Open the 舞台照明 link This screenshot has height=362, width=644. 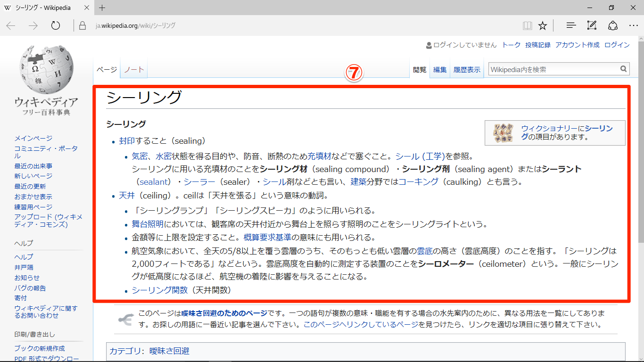(x=148, y=224)
